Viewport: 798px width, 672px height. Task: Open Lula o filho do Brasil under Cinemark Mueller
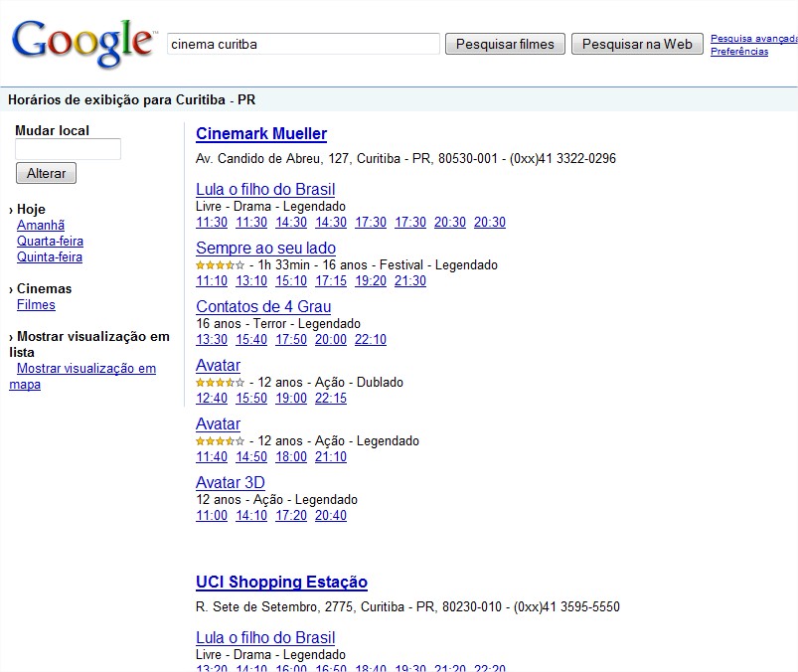265,190
